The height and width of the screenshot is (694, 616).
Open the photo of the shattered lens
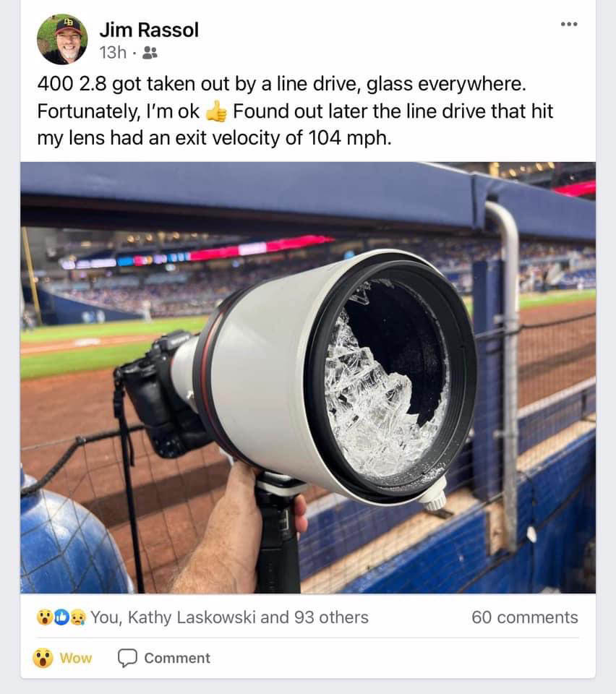[308, 376]
